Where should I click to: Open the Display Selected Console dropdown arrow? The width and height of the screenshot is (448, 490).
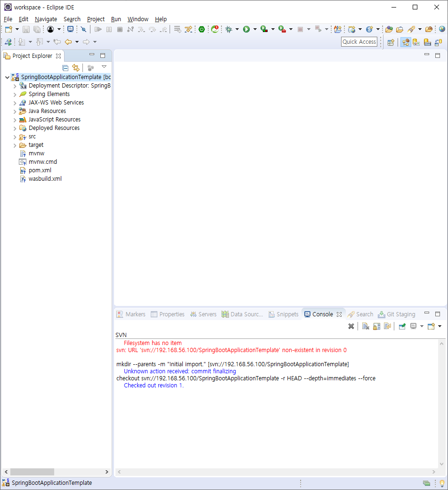coord(422,326)
